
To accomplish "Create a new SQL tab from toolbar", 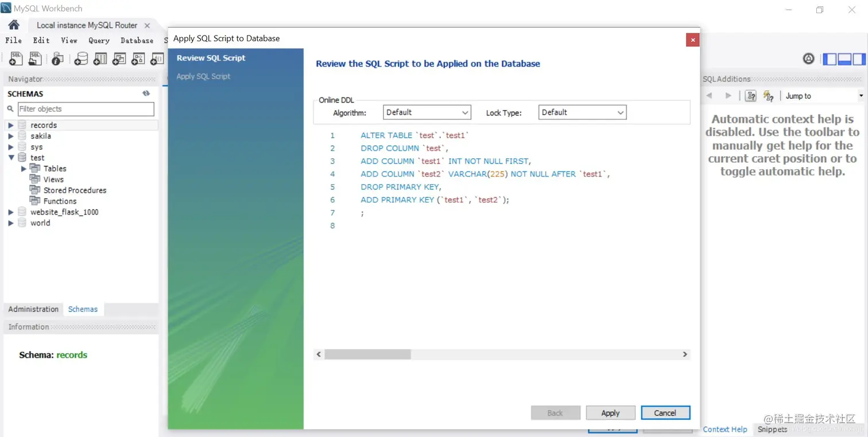I will (16, 58).
